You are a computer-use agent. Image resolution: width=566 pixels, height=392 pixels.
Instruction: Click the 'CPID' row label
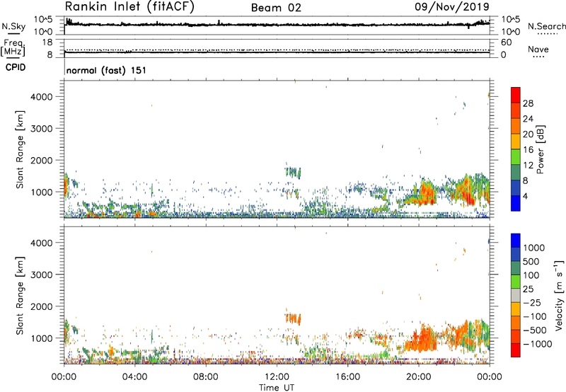pyautogui.click(x=16, y=67)
